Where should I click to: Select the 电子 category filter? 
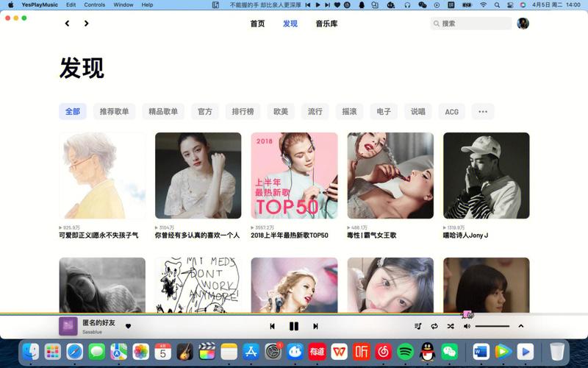coord(384,112)
